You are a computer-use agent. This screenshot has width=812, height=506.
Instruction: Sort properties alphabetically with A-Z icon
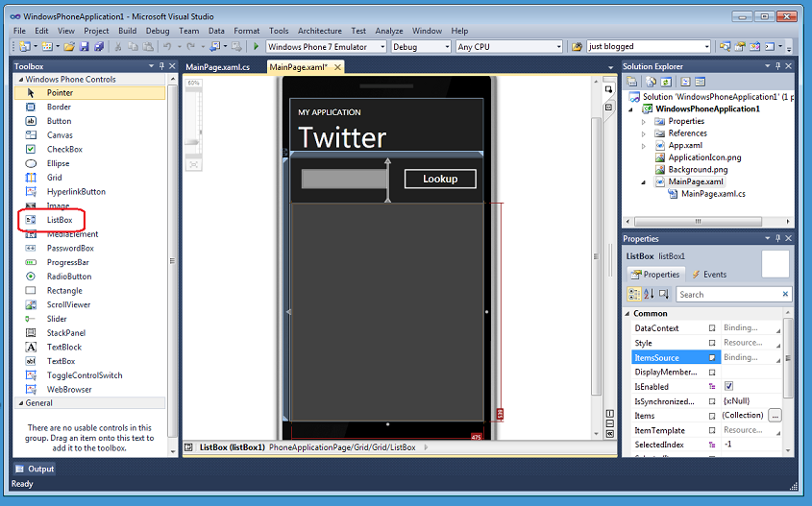point(649,294)
